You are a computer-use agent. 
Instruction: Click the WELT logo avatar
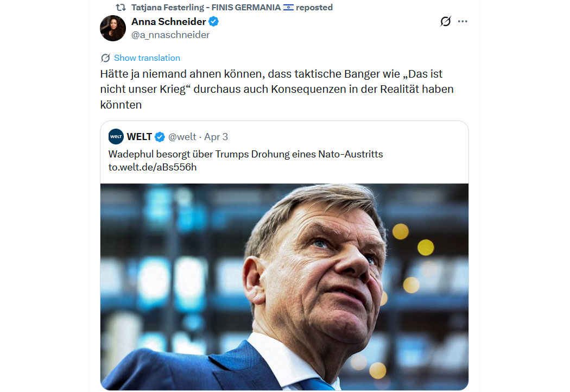pos(116,136)
